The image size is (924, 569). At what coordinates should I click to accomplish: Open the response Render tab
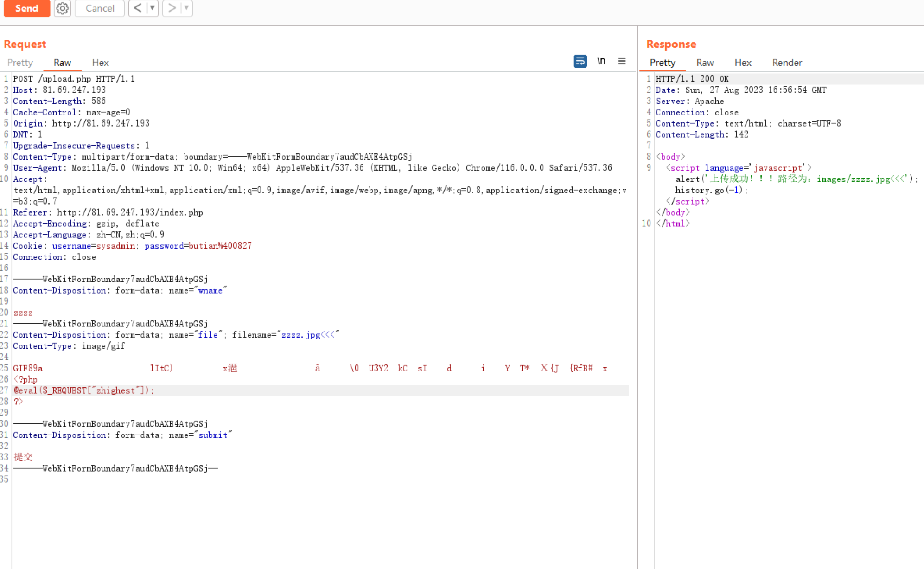(787, 63)
